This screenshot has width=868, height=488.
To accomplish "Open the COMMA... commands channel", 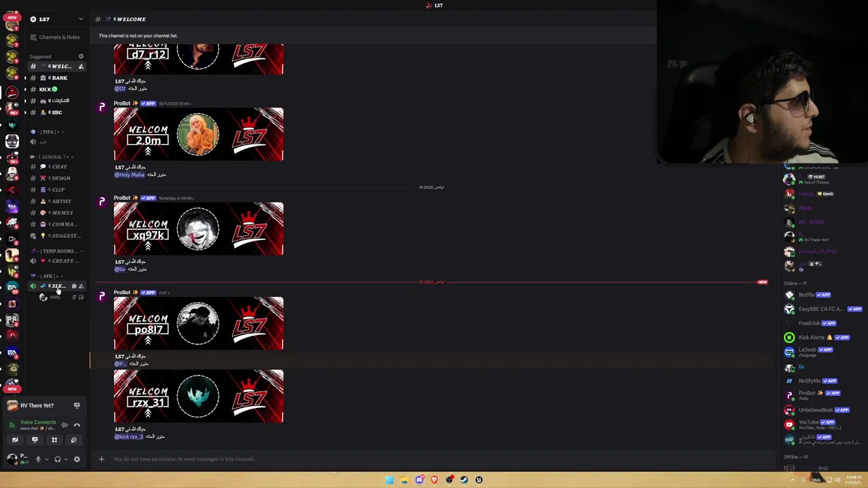I will (x=56, y=224).
